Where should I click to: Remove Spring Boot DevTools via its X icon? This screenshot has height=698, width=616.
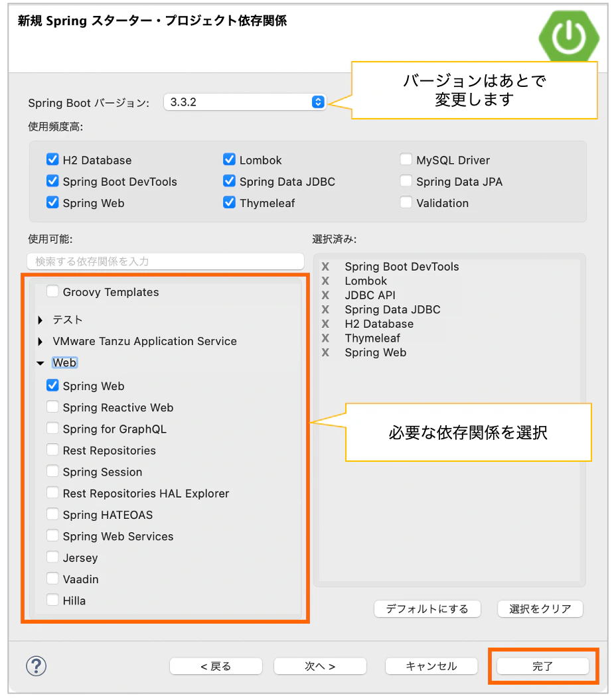325,267
